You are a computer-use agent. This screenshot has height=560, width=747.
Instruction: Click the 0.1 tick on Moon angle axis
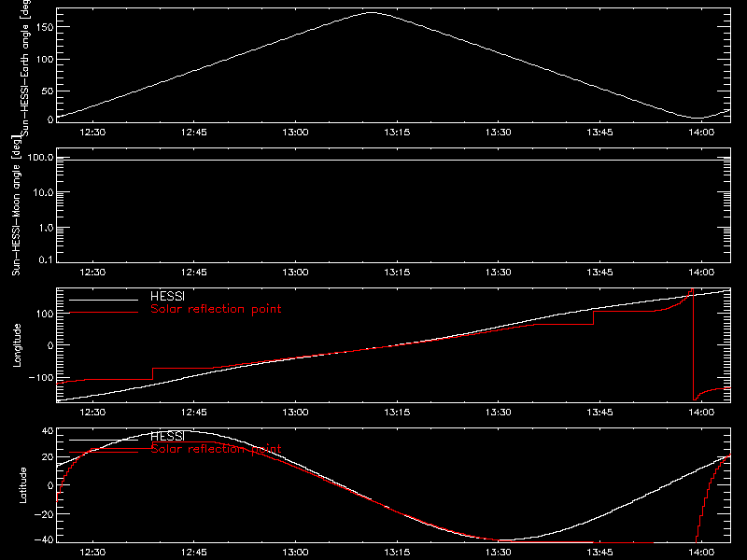point(46,259)
